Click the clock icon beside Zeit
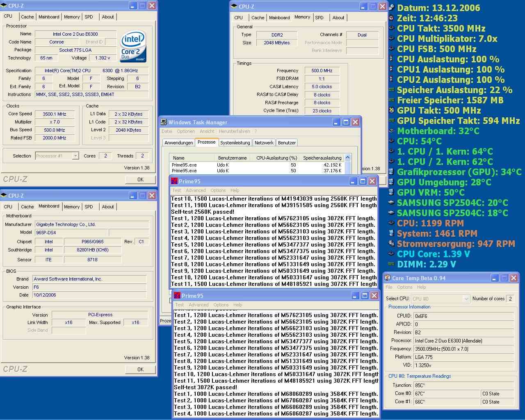Screen dimensions: 525x420 point(391,18)
